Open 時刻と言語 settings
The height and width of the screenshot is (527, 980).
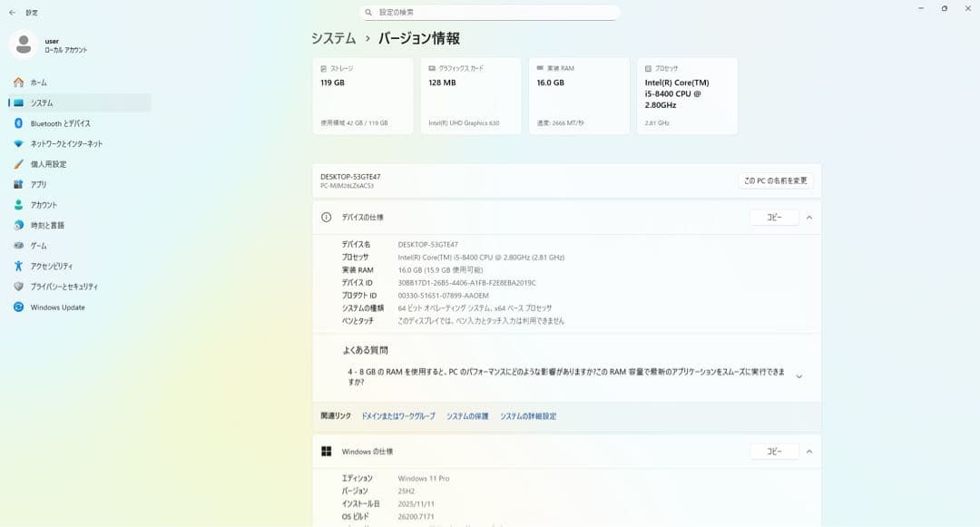tap(54, 225)
